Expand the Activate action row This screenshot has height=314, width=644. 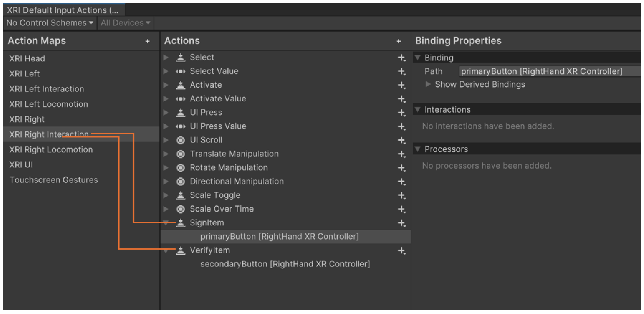(166, 85)
